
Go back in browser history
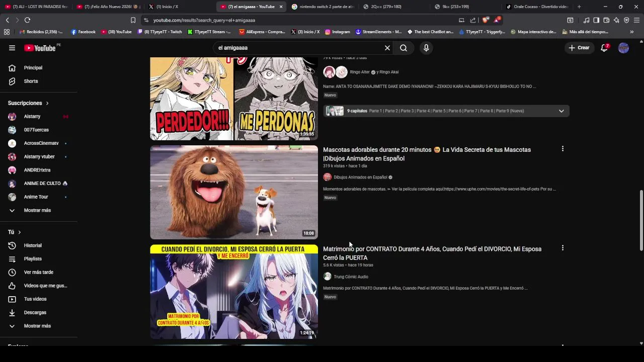point(7,20)
